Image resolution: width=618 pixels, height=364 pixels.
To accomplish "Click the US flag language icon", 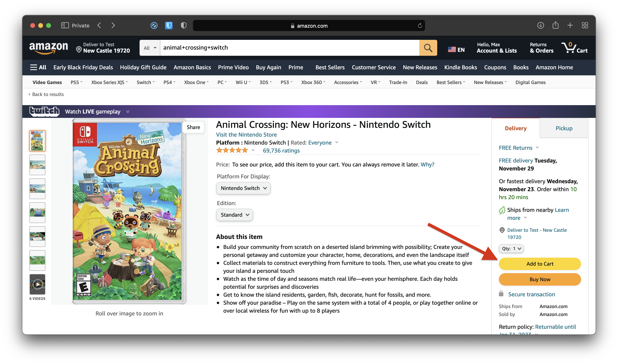I will (452, 50).
